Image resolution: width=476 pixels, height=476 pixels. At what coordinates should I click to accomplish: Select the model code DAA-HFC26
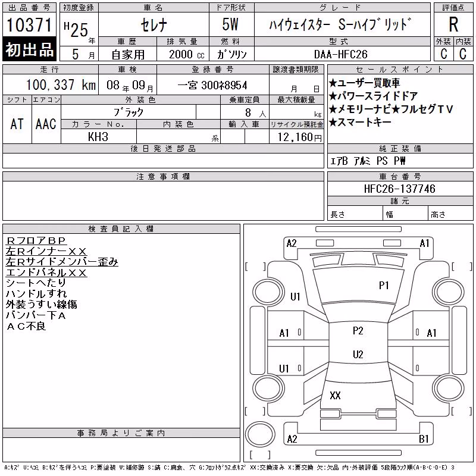(x=340, y=54)
